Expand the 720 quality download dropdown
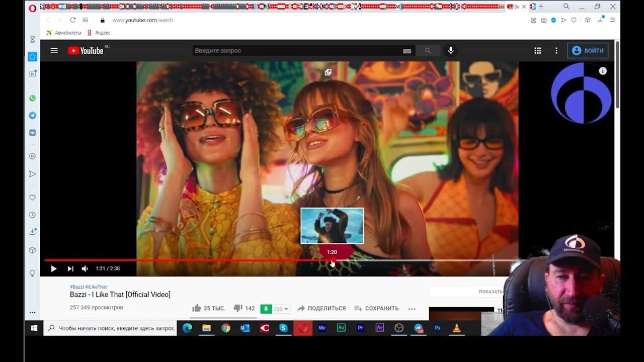 tap(282, 309)
